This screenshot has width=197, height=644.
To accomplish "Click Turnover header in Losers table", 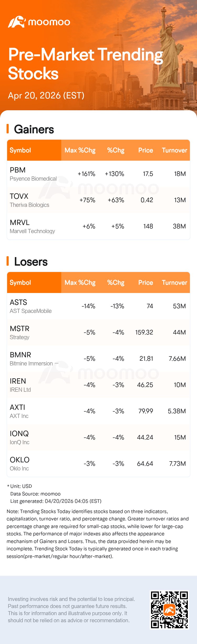I will click(174, 282).
